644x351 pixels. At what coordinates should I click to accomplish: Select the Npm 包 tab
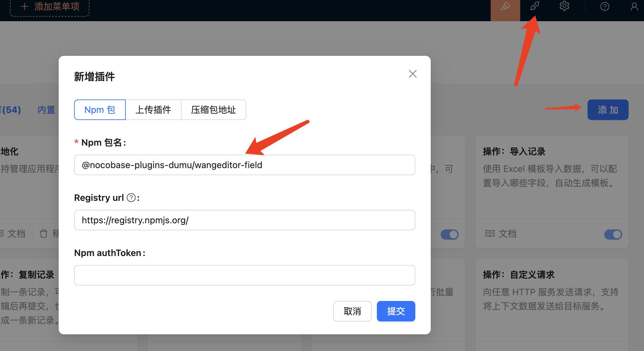click(x=100, y=110)
